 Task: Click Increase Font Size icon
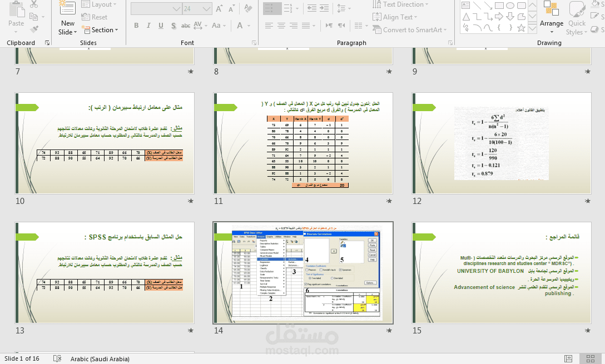click(219, 8)
